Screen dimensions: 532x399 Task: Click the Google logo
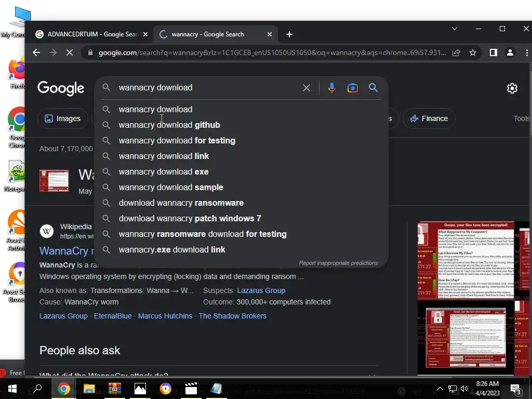point(61,88)
